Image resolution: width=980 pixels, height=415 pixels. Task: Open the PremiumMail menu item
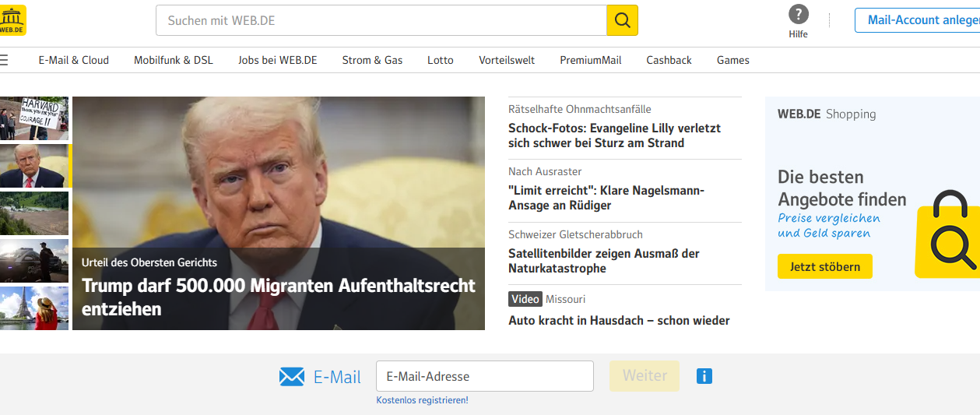pos(591,60)
